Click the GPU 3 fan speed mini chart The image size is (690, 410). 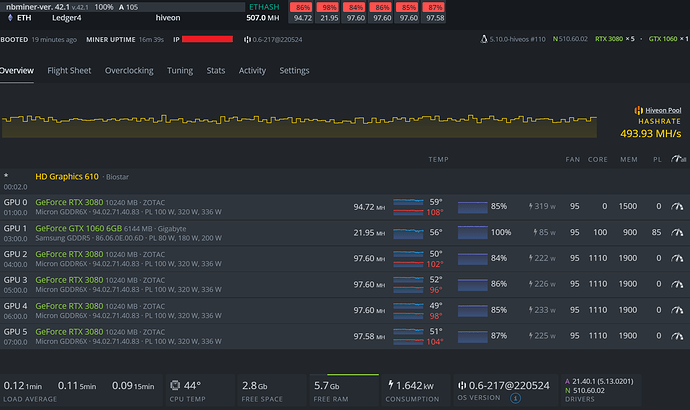tap(472, 285)
